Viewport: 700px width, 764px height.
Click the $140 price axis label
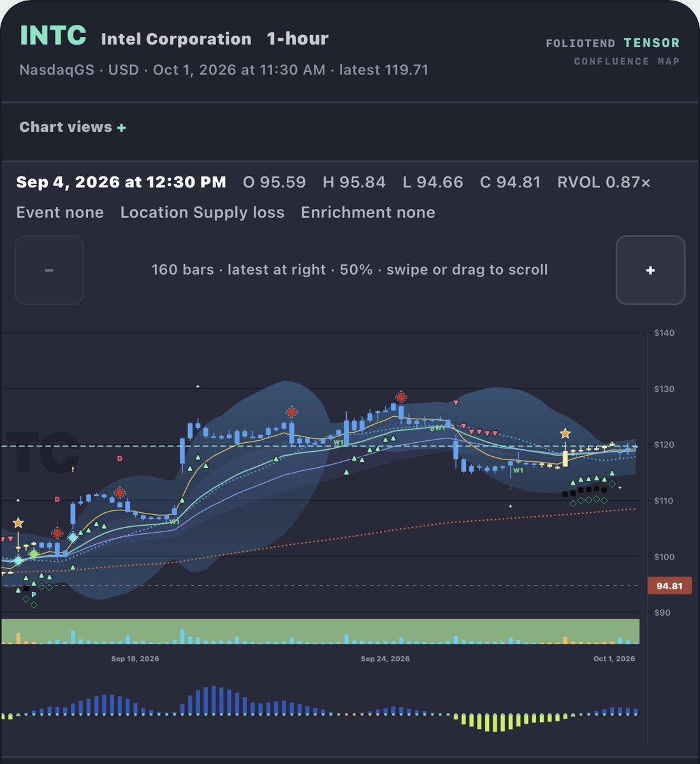click(x=664, y=333)
